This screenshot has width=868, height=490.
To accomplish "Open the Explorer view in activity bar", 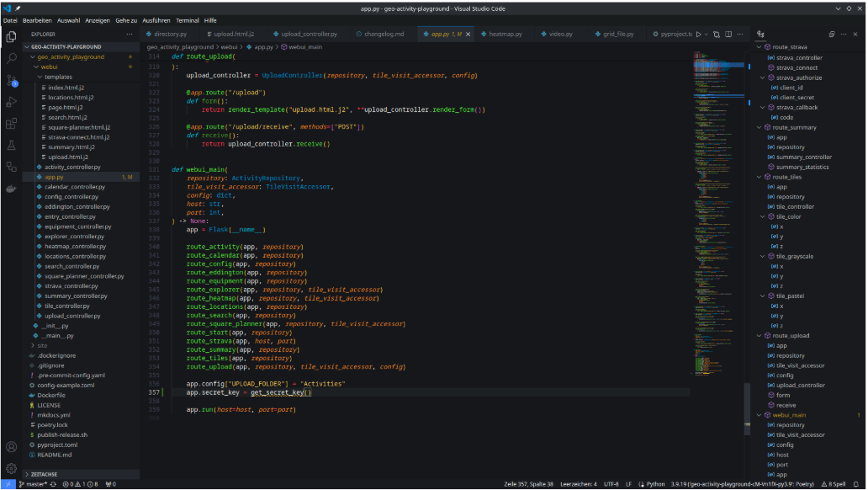I will (x=11, y=37).
